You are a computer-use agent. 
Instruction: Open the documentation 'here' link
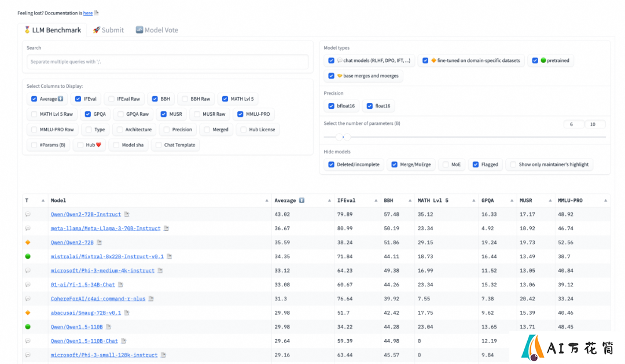[x=88, y=13]
